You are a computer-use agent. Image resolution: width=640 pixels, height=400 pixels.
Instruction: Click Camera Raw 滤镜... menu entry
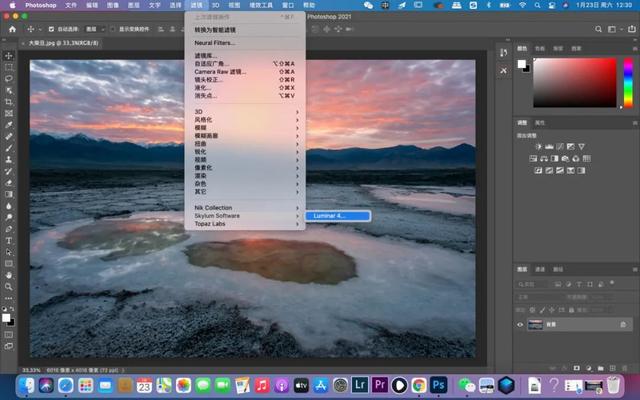point(220,71)
